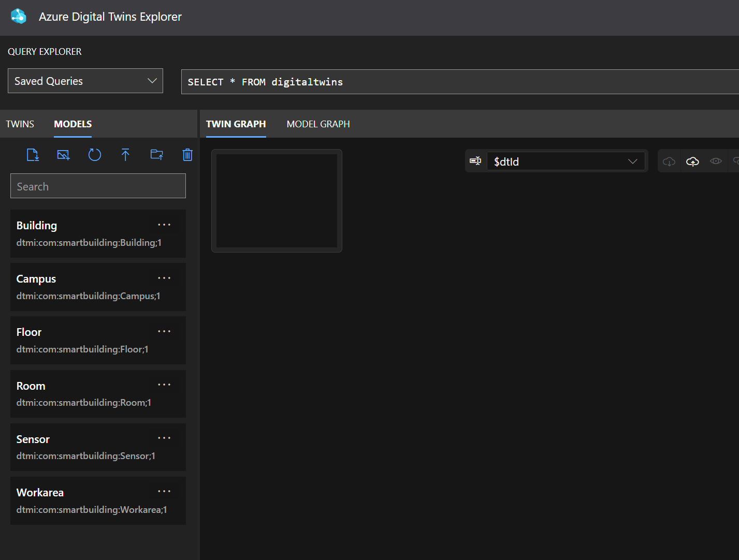Open the Sensor model more options menu
This screenshot has width=739, height=560.
[x=164, y=438]
